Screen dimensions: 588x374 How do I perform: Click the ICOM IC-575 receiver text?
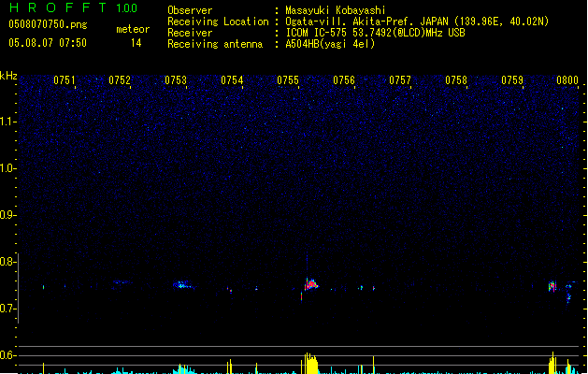pos(375,33)
